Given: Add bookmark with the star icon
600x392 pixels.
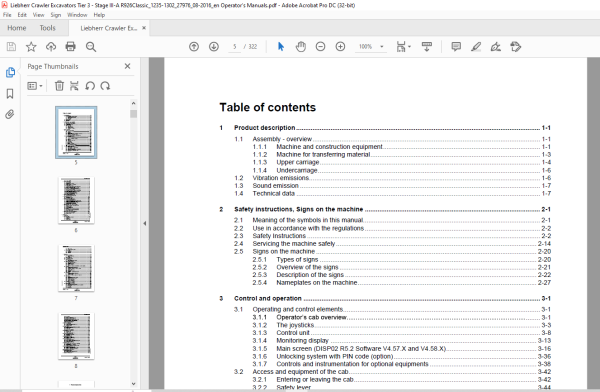Looking at the screenshot, I should [x=31, y=47].
